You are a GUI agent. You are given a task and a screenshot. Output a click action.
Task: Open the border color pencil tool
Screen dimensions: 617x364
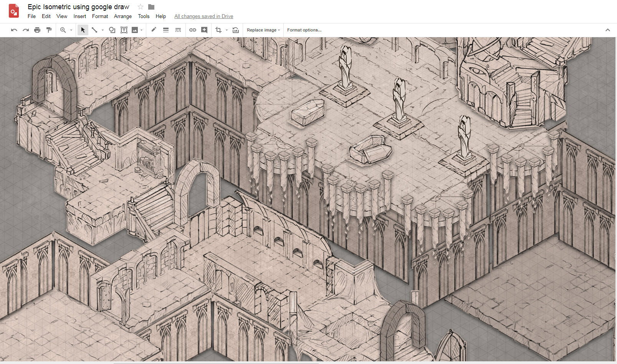154,30
